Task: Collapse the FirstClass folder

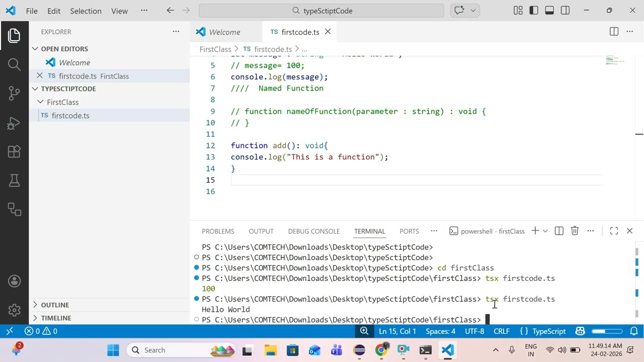Action: pyautogui.click(x=41, y=102)
